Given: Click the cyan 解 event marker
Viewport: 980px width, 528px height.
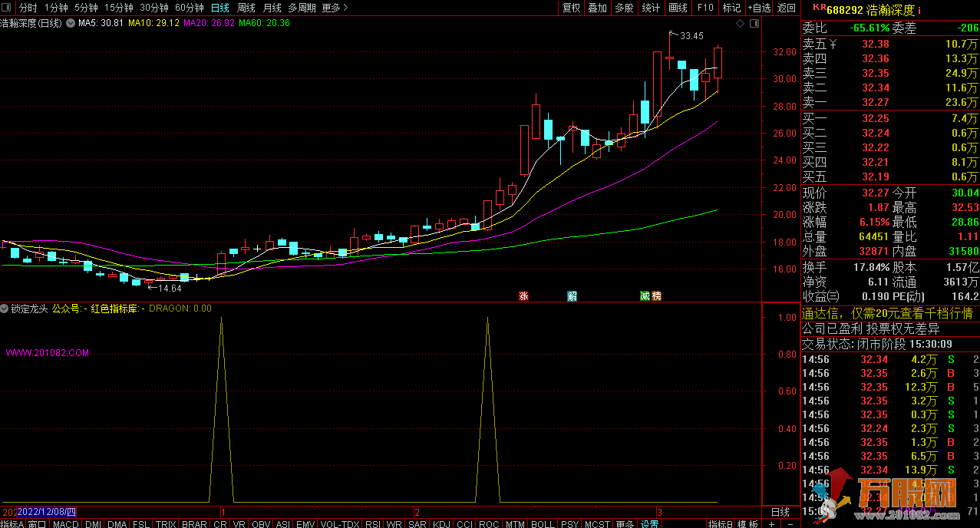Looking at the screenshot, I should [x=572, y=296].
